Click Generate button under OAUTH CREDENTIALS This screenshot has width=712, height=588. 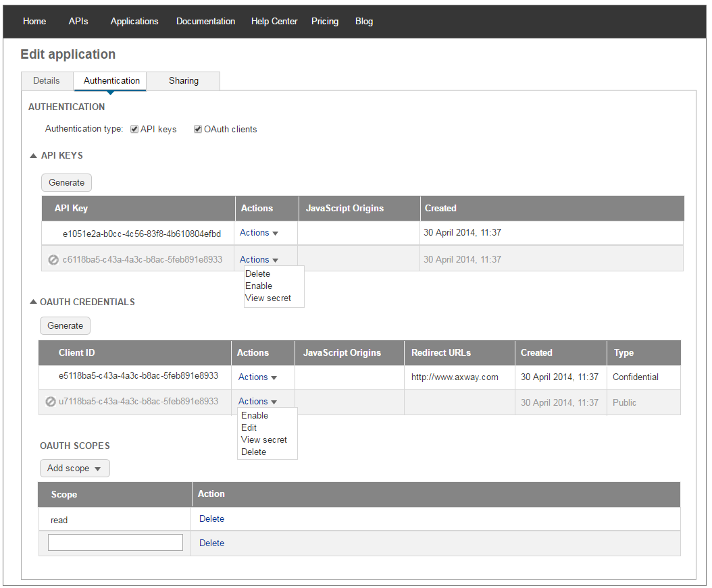pyautogui.click(x=65, y=326)
